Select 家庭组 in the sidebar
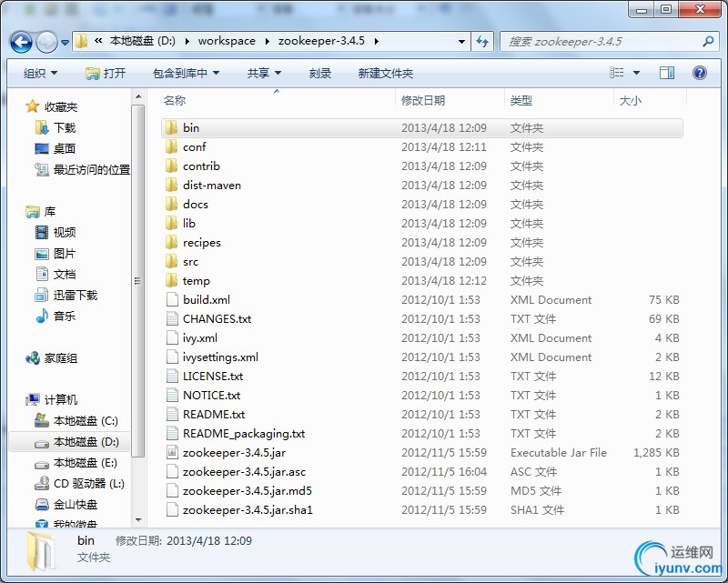Screen dimensions: 728x583 pos(52,357)
